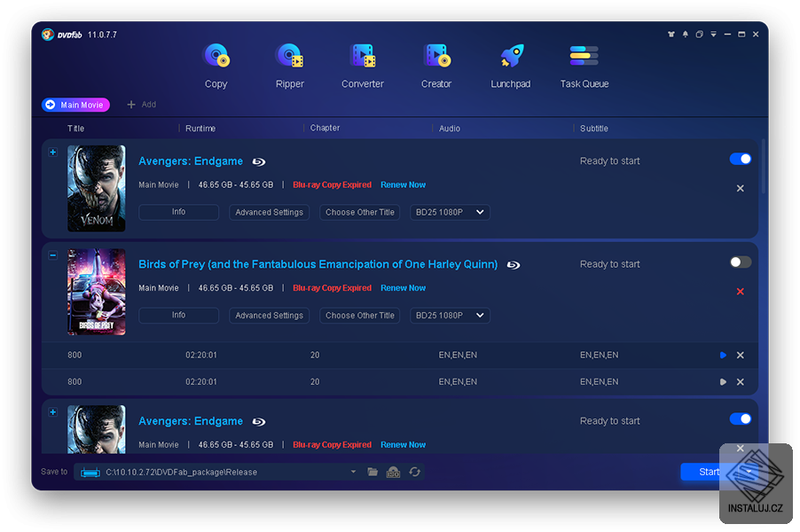
Task: Click Choose Other Title for Birds of Prey
Action: tap(360, 316)
